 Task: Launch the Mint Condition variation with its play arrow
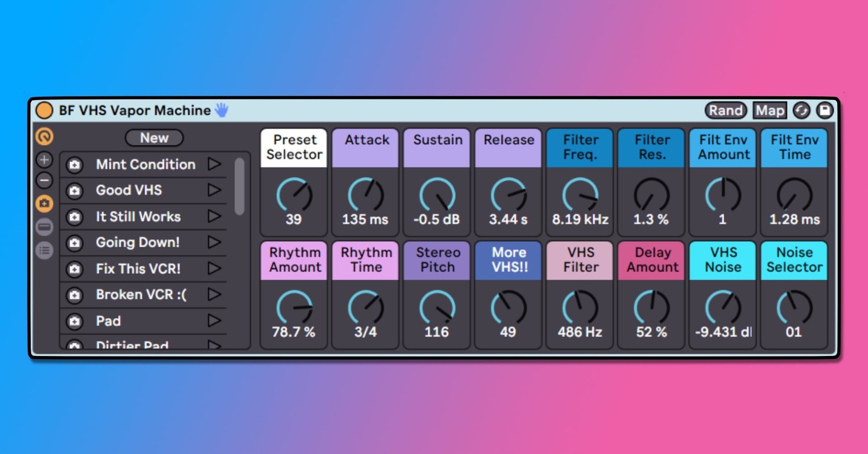click(214, 164)
